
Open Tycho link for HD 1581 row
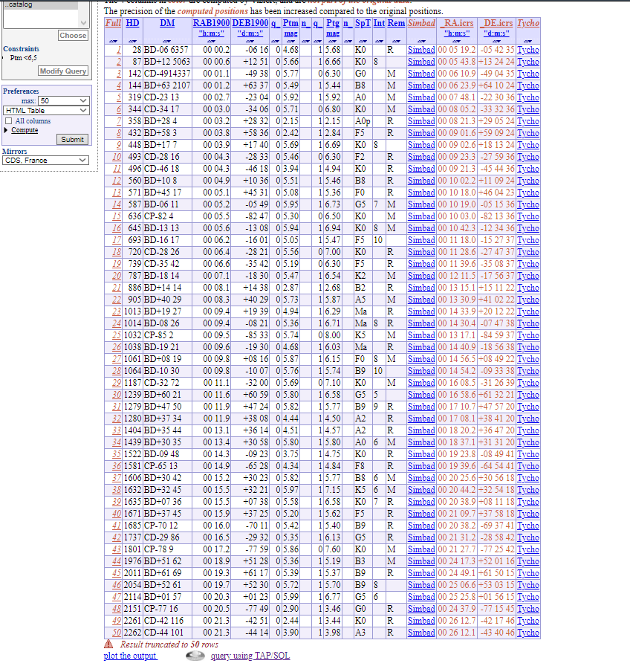point(528,466)
